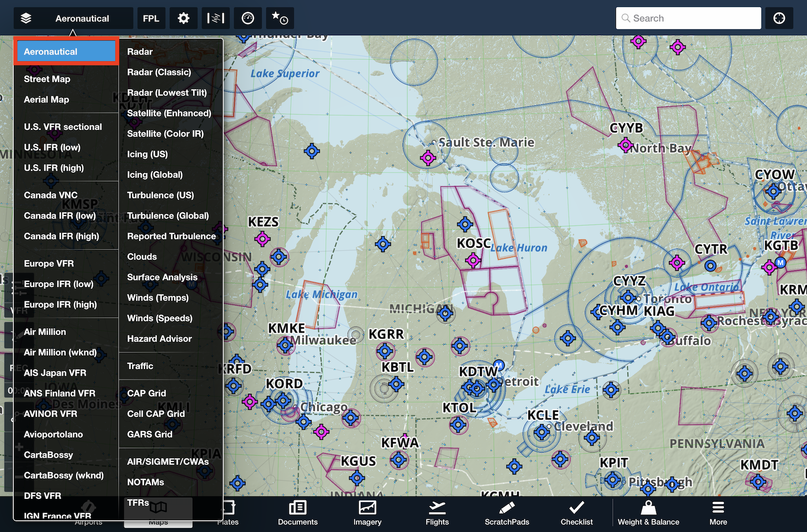
Task: Open the Imagery tab
Action: (x=367, y=513)
